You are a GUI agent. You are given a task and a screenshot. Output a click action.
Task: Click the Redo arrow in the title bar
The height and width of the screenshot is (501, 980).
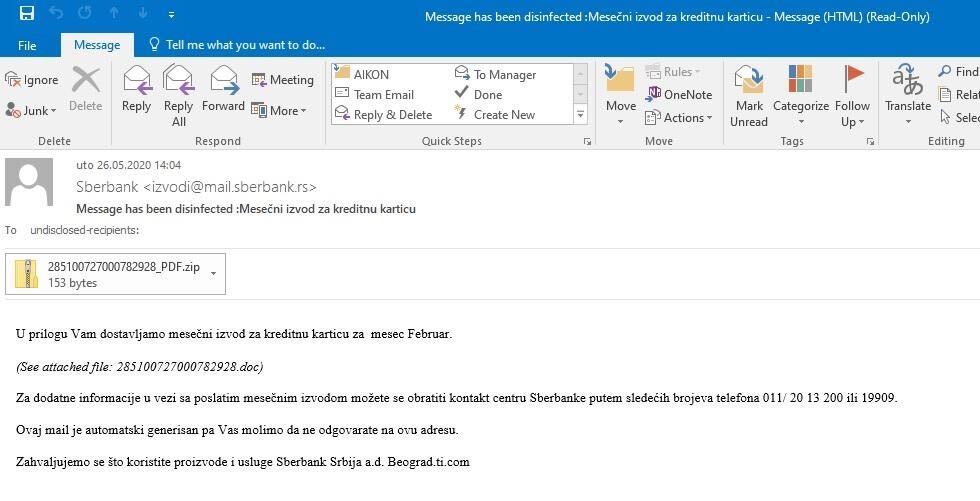coord(85,13)
